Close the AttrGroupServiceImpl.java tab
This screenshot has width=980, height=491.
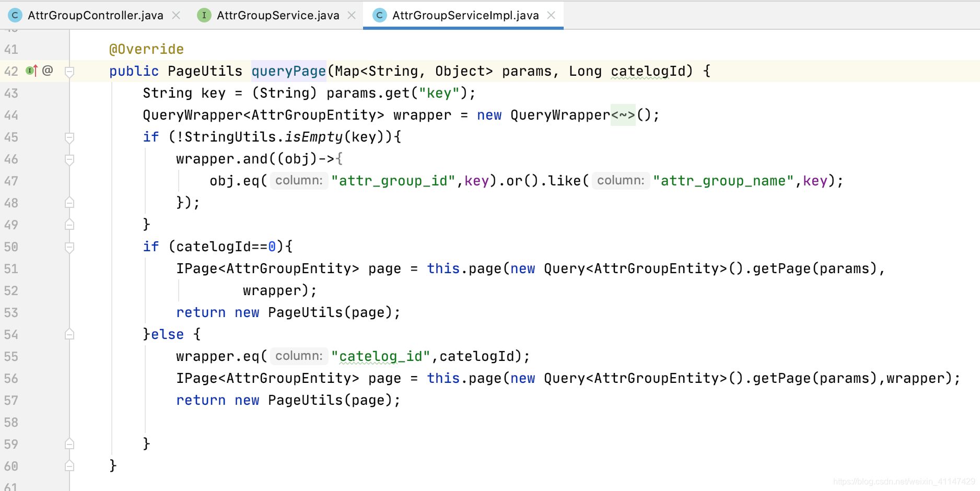(551, 15)
